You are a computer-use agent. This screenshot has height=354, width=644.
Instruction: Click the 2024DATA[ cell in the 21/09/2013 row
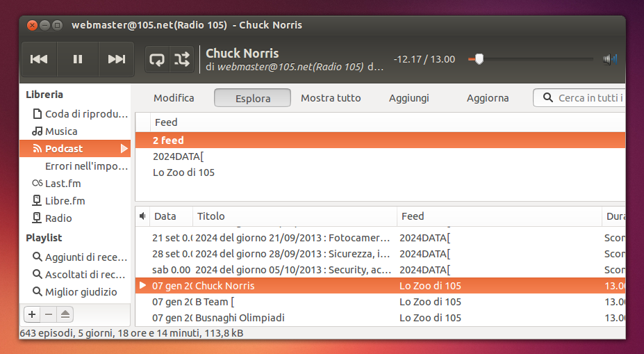pyautogui.click(x=424, y=238)
